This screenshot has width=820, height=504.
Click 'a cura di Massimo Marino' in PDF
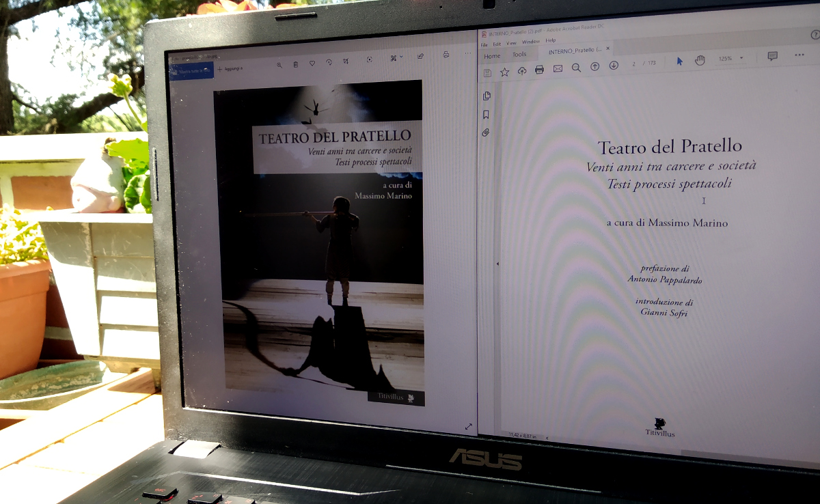tap(667, 223)
